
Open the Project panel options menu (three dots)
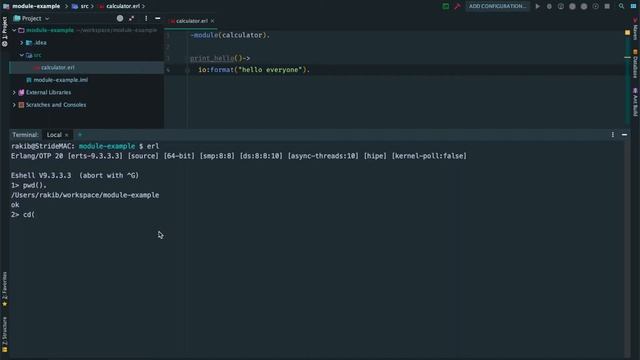(146, 18)
